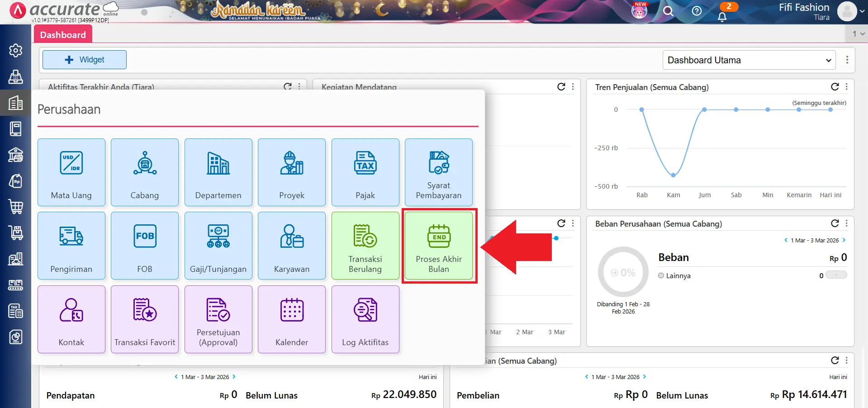Toggle the Lainnya legend radio marker
The width and height of the screenshot is (868, 408).
coord(661,275)
